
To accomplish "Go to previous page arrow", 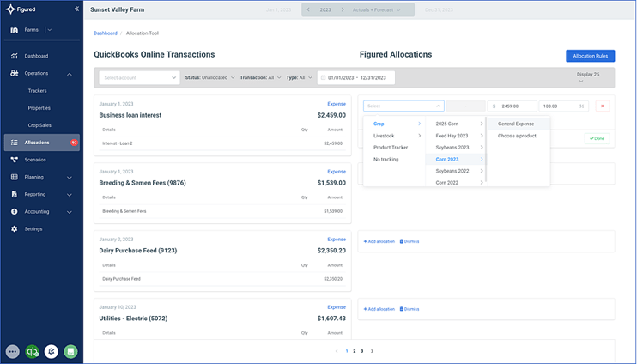I will pyautogui.click(x=337, y=351).
